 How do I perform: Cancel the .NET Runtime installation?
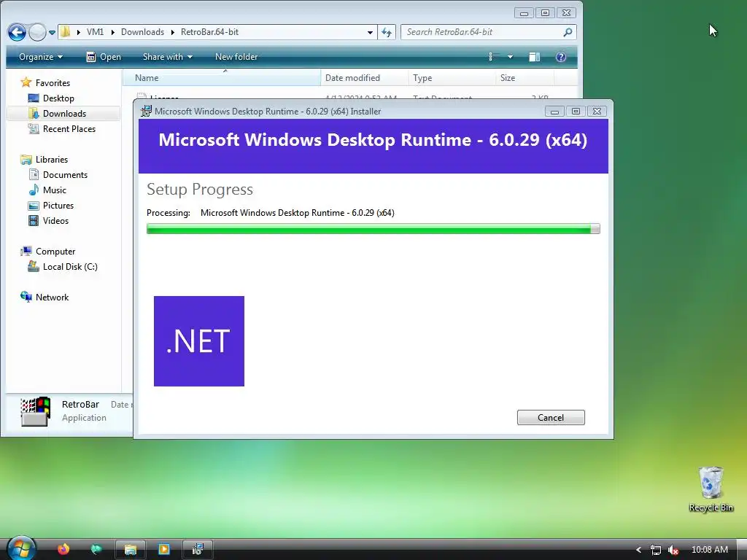(551, 418)
